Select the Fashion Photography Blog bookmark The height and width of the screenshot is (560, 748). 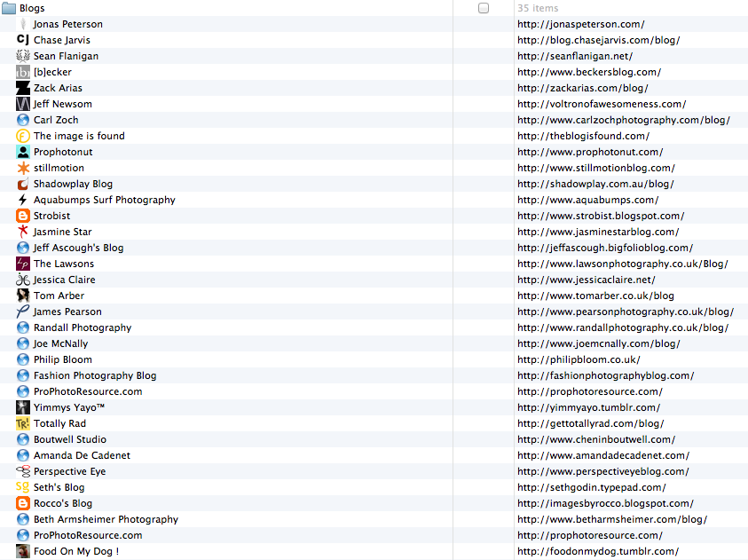coord(95,375)
